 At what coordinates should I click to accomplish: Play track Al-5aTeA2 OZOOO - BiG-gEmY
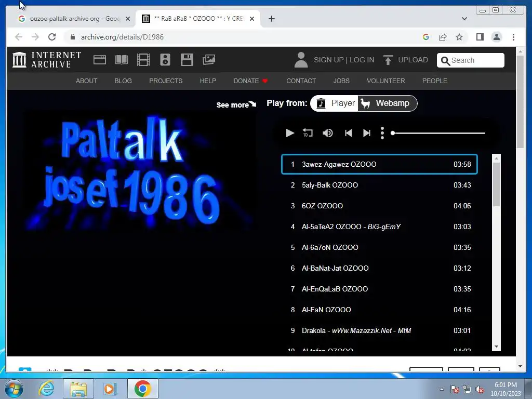pos(379,227)
